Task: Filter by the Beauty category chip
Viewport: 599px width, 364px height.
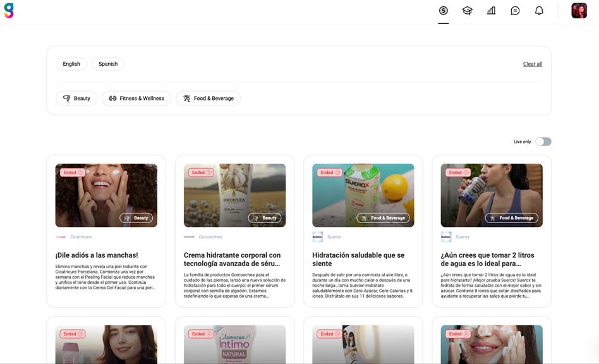Action: pyautogui.click(x=76, y=98)
